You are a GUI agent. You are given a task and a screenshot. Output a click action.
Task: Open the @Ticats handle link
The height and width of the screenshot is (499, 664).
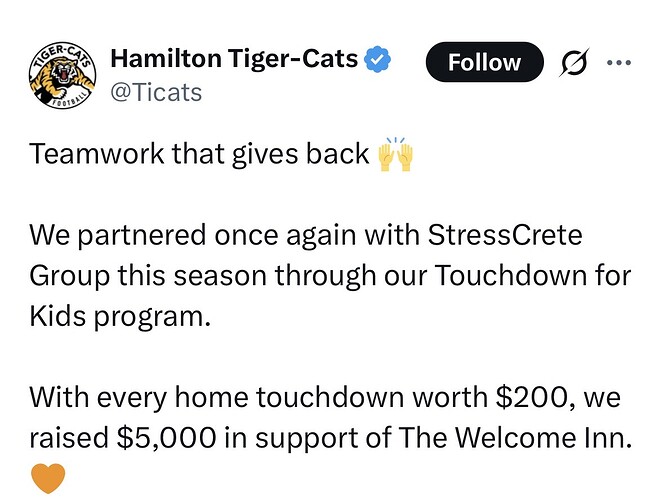pos(155,92)
